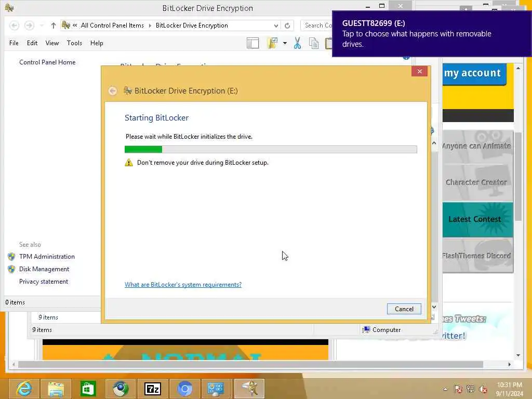Viewport: 532px width, 399px height.
Task: Click the BitLocker icon in the address bar
Action: [66, 25]
